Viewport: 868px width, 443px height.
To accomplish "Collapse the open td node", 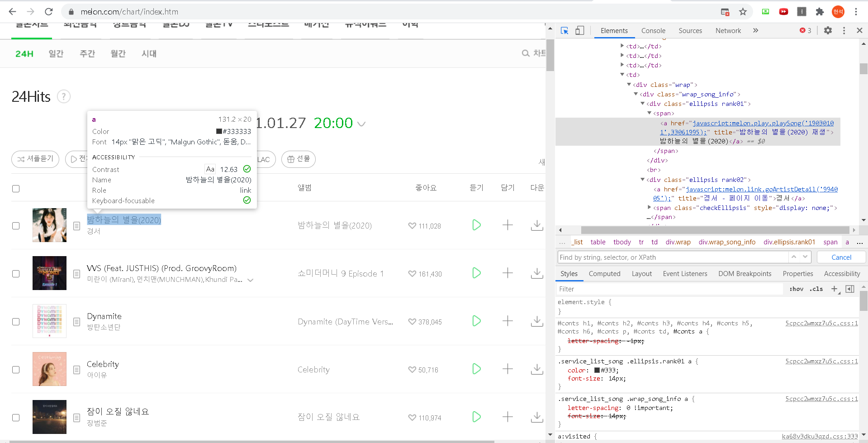I will click(622, 75).
